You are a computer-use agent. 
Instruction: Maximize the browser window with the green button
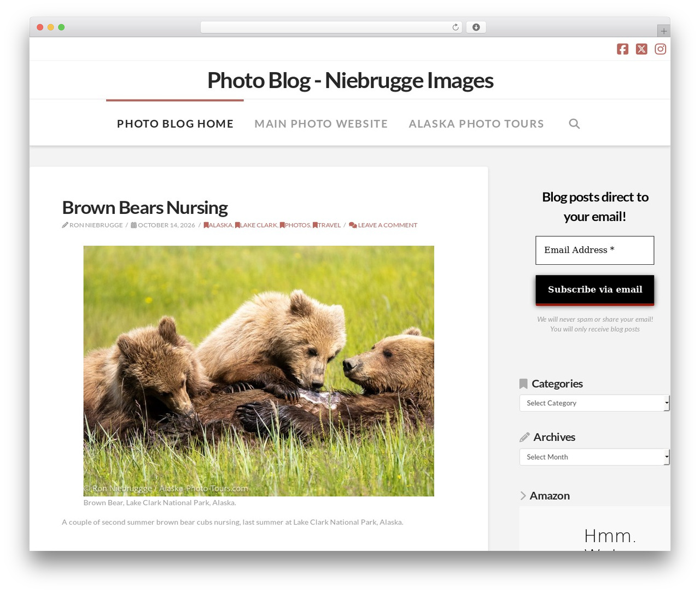tap(61, 27)
